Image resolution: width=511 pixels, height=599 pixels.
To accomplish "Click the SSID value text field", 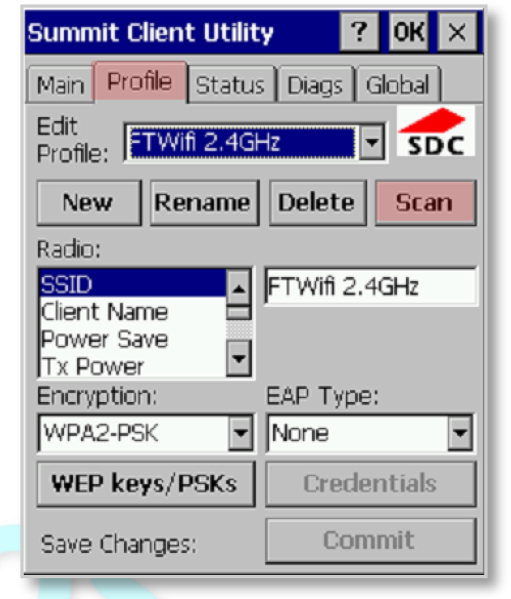I will [370, 287].
